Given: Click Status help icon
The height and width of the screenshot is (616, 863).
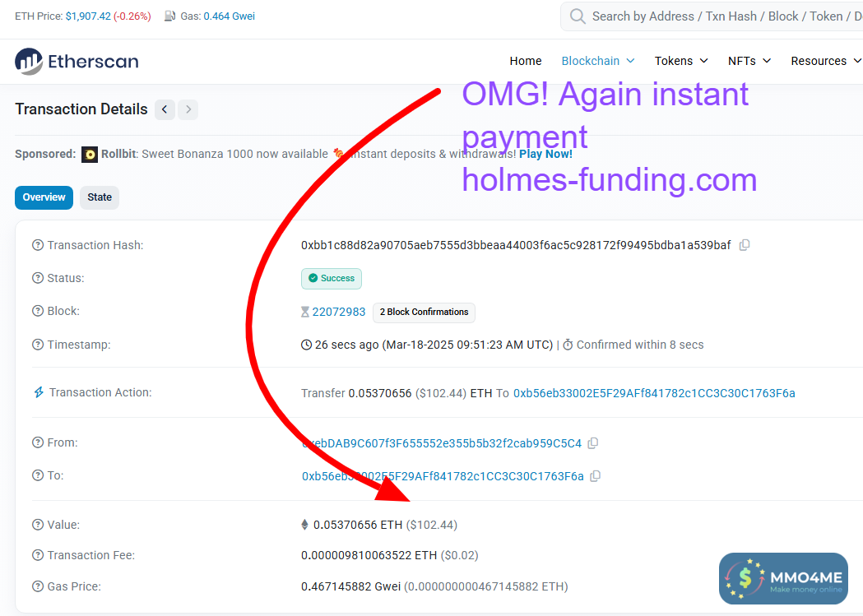Looking at the screenshot, I should coord(37,278).
